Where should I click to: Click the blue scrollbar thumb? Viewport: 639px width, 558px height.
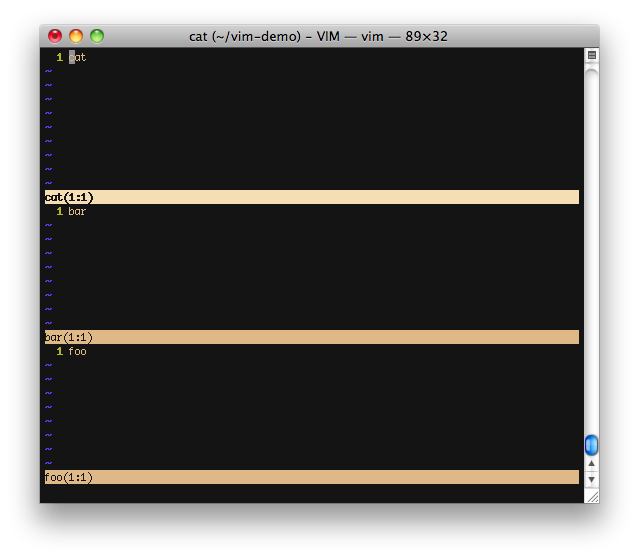[x=591, y=445]
